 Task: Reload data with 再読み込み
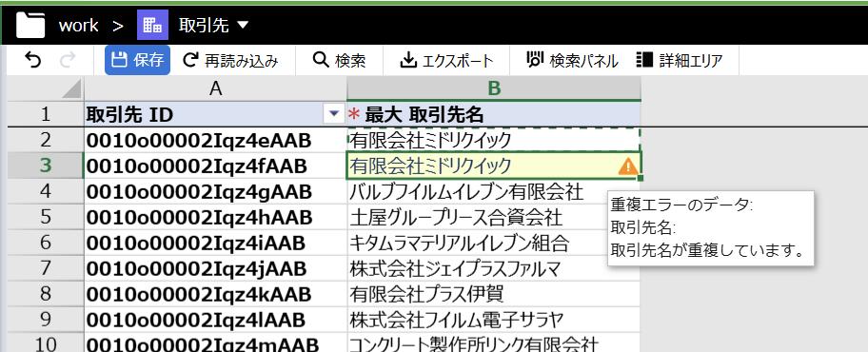click(230, 60)
